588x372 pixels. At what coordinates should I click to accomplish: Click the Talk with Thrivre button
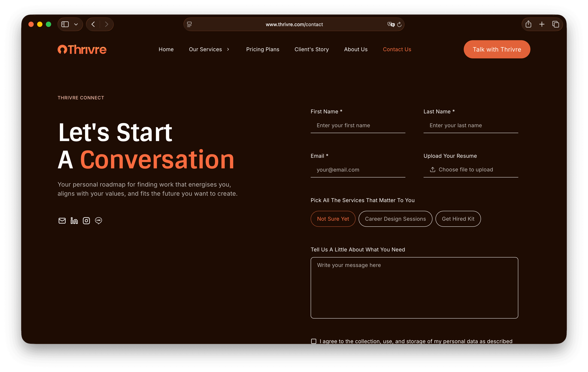497,49
